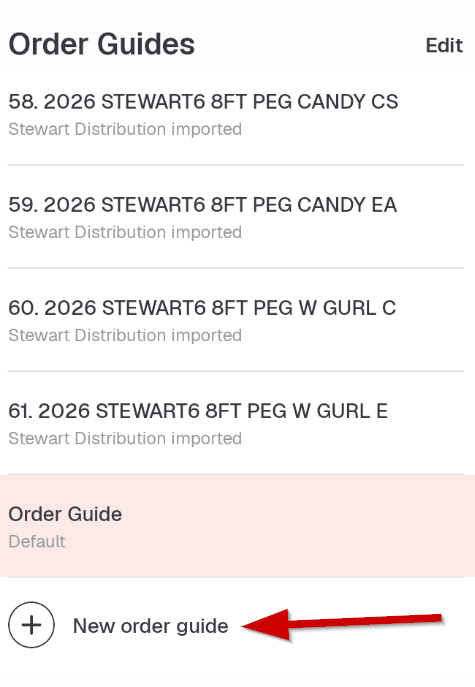The width and height of the screenshot is (475, 687).
Task: Click the subtitle under guide 60
Action: click(125, 335)
